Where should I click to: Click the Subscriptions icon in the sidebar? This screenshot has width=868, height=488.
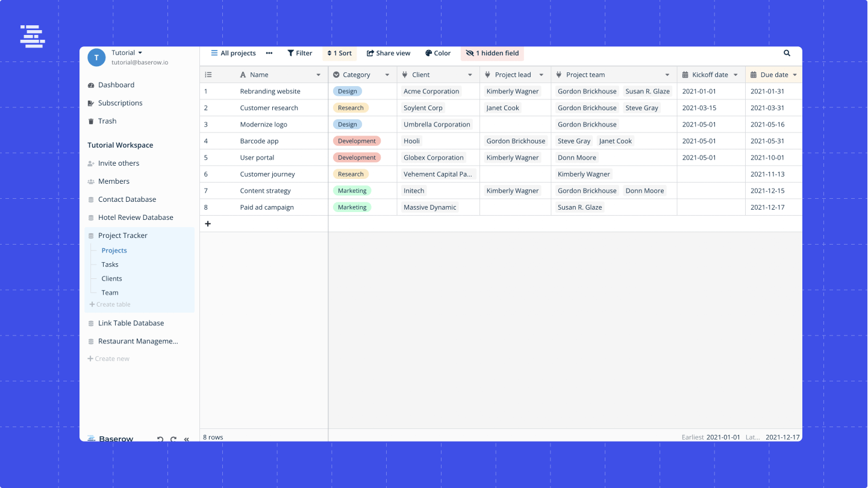pyautogui.click(x=91, y=103)
